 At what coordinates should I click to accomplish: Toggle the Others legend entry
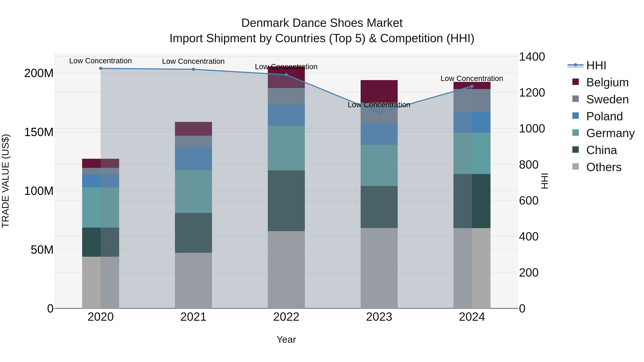(x=597, y=167)
